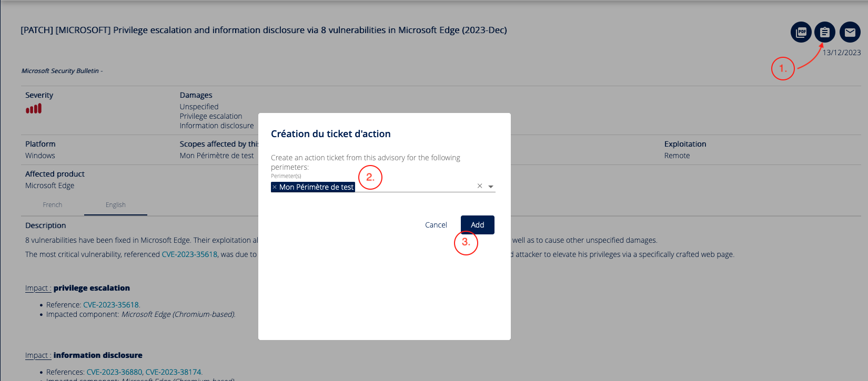Click the advisory date 13/12/2023
This screenshot has height=381, width=868.
(x=842, y=53)
